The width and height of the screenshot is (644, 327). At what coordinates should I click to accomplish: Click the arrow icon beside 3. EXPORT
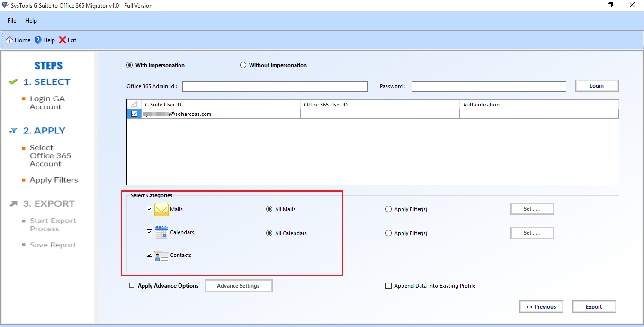[x=14, y=204]
